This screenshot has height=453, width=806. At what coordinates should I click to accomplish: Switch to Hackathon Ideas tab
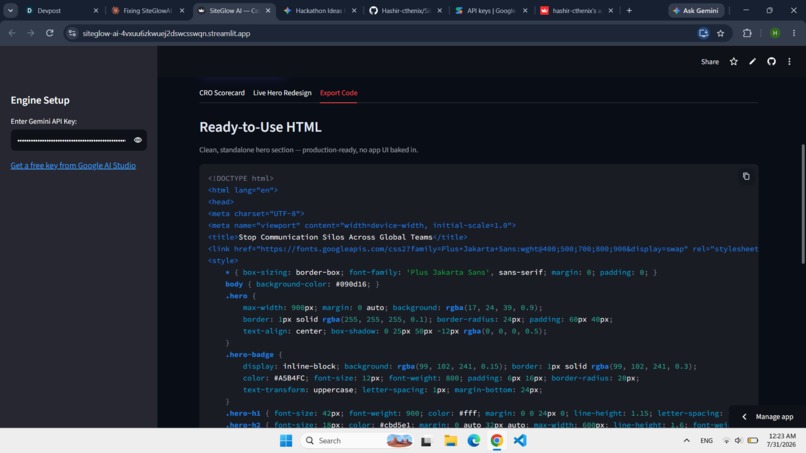tap(319, 10)
